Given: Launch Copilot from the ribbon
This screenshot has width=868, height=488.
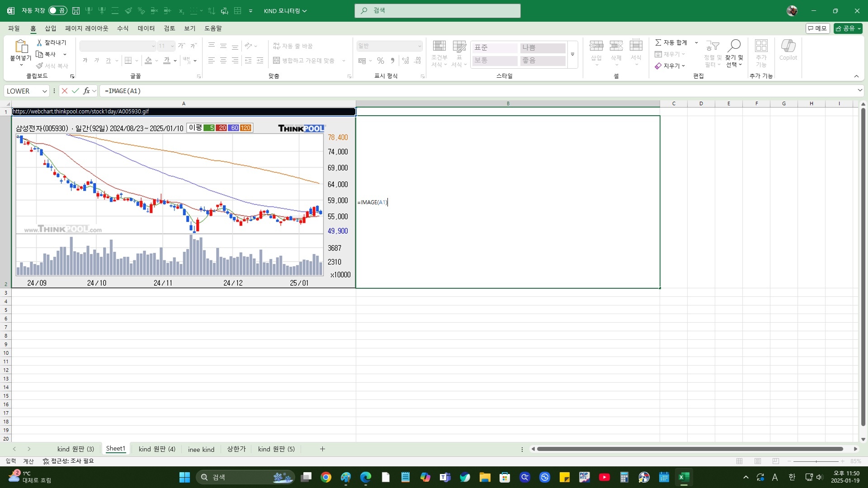Looking at the screenshot, I should (788, 50).
